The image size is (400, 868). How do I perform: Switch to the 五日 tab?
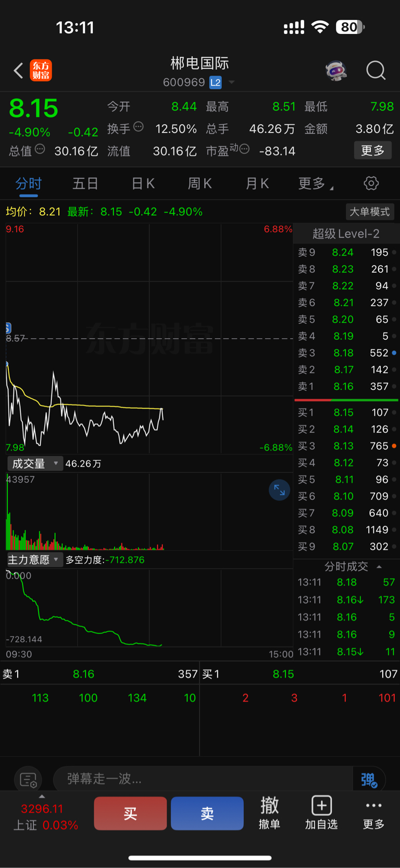click(85, 184)
